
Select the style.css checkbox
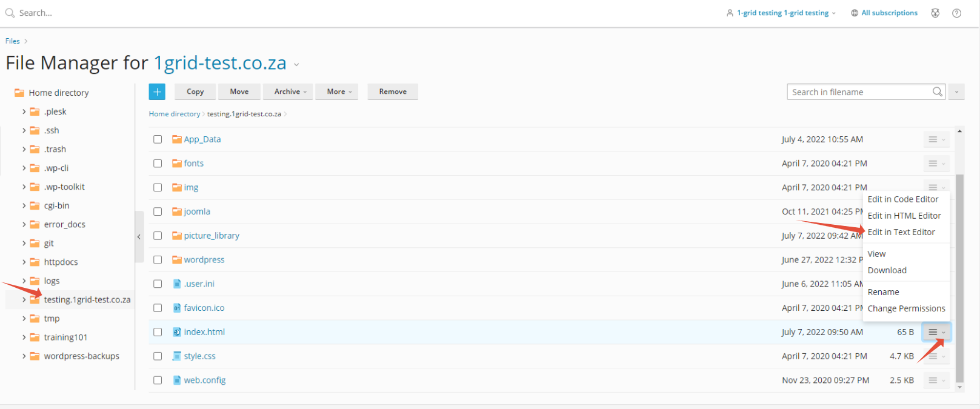pyautogui.click(x=158, y=356)
